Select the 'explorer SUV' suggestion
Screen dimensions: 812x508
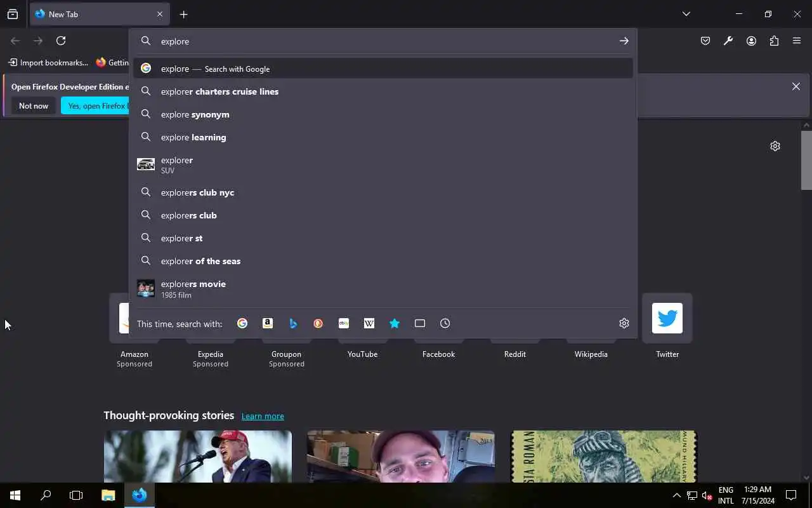[383, 164]
